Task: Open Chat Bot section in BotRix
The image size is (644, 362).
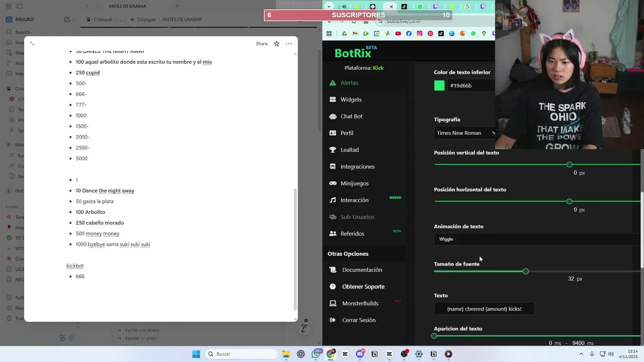Action: pos(351,116)
